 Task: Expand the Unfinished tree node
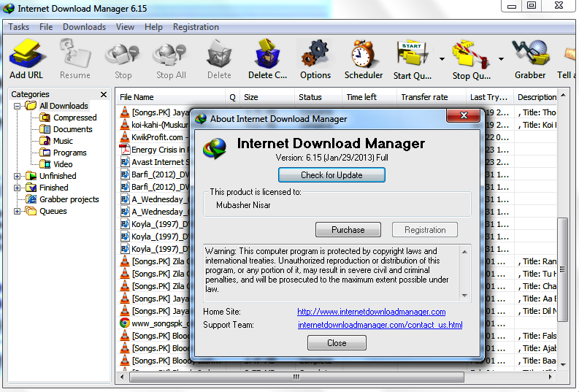(x=17, y=177)
